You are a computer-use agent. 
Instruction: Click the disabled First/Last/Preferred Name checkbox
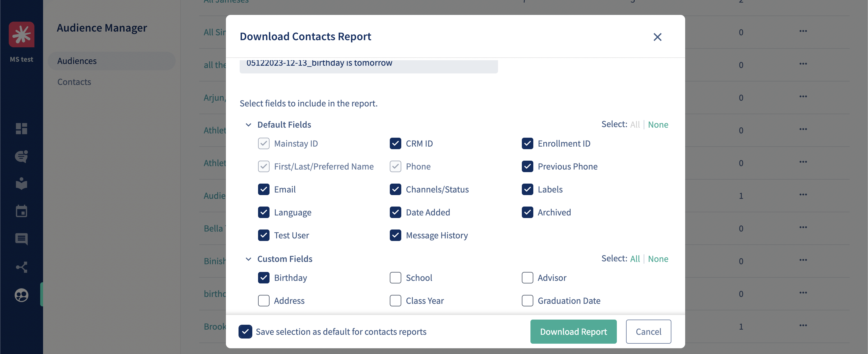tap(263, 166)
